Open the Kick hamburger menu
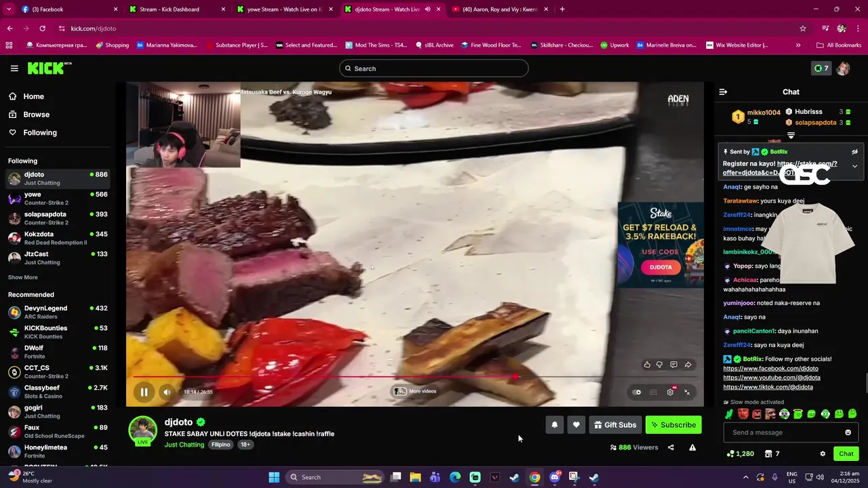Image resolution: width=868 pixels, height=488 pixels. click(14, 68)
